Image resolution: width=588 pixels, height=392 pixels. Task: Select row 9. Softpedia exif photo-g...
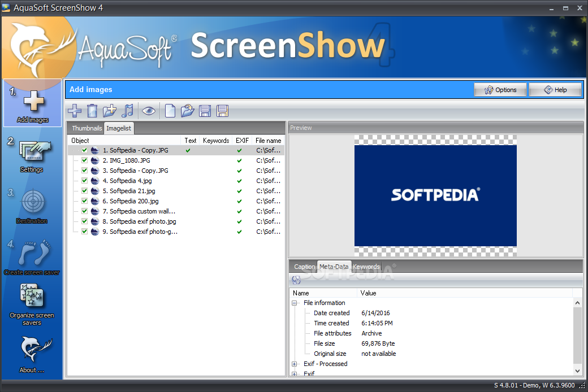[x=176, y=232]
